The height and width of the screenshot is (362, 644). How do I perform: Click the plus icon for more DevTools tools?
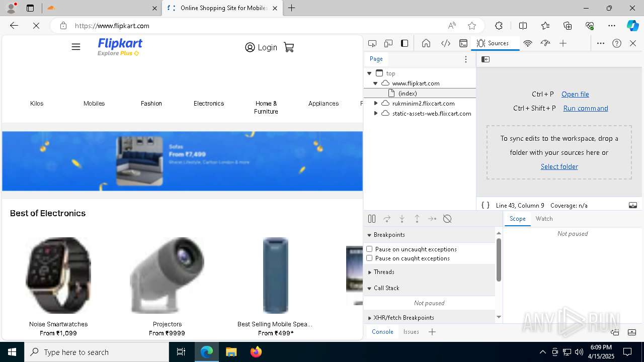click(563, 43)
